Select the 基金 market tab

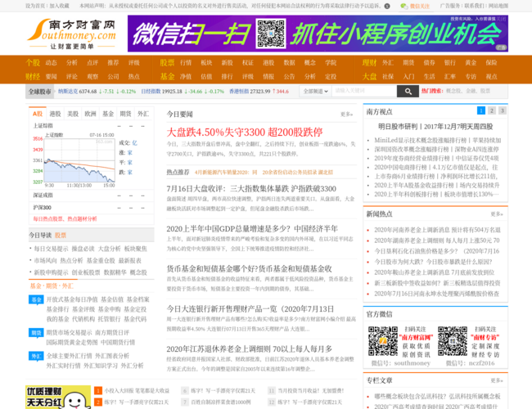(x=108, y=114)
